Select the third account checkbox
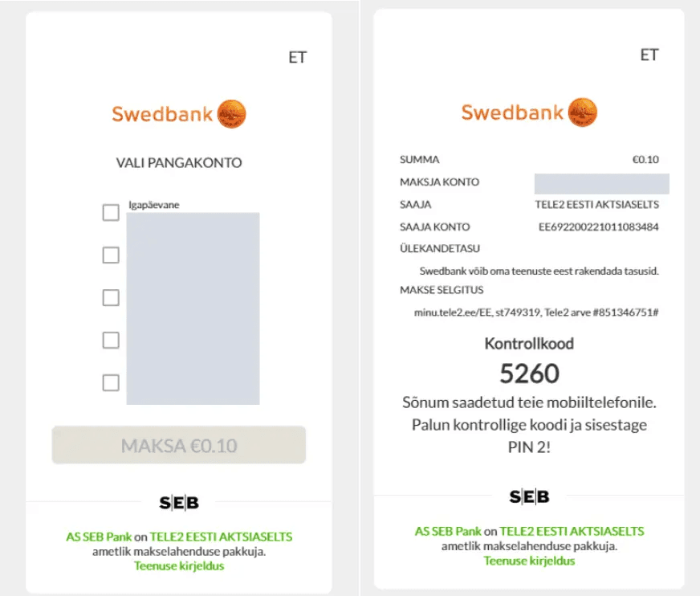This screenshot has width=700, height=596. coord(111,297)
